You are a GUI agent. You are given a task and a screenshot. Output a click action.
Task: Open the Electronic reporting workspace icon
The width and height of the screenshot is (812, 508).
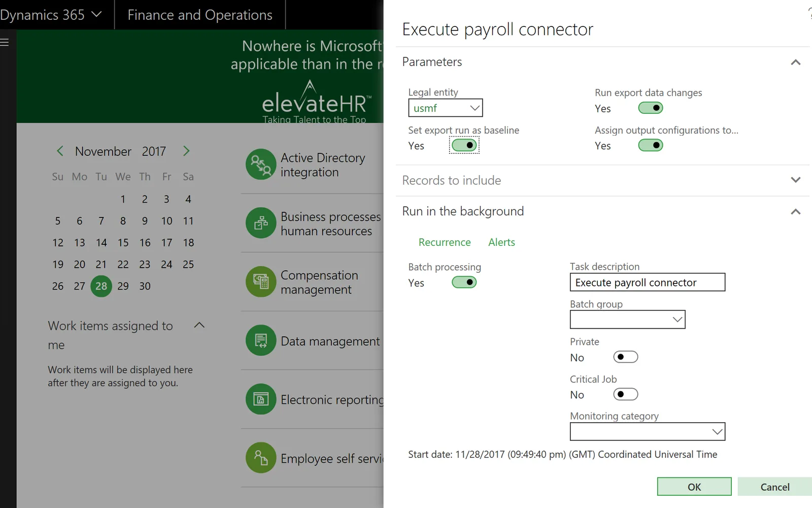pyautogui.click(x=261, y=399)
